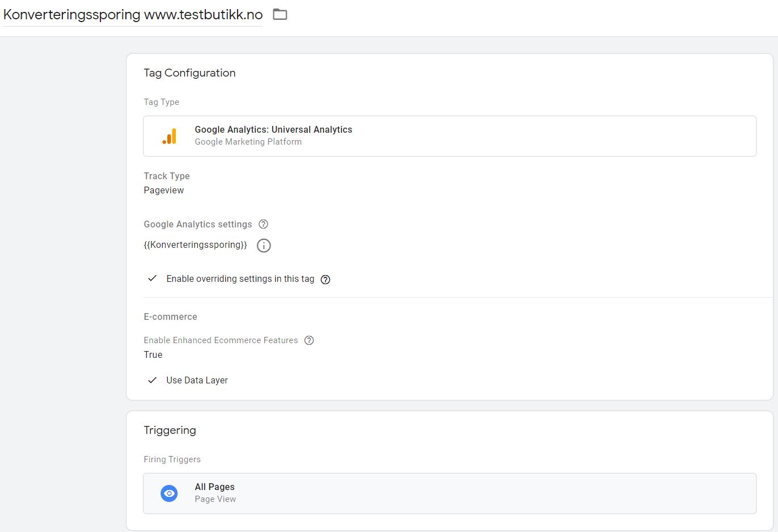Click the E-commerce section label

pyautogui.click(x=170, y=316)
